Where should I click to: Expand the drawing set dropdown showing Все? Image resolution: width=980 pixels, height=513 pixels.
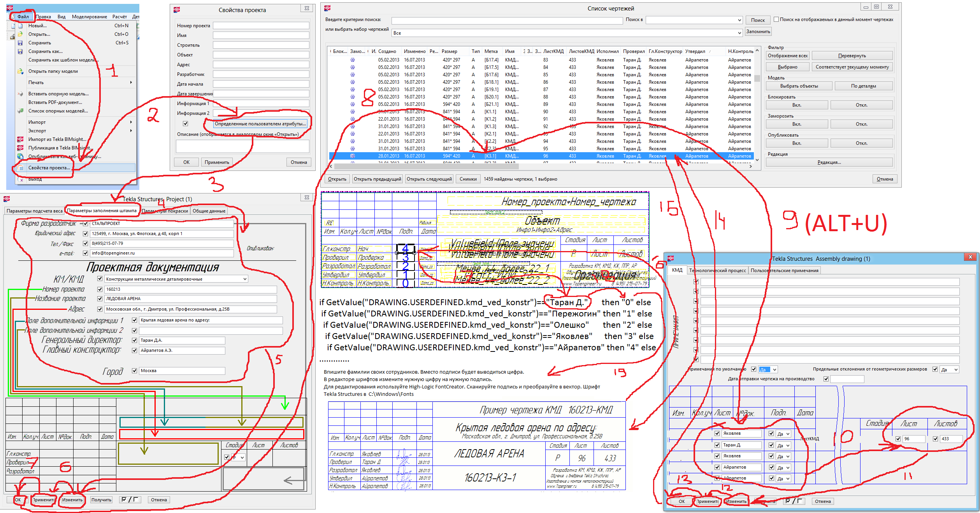point(739,33)
